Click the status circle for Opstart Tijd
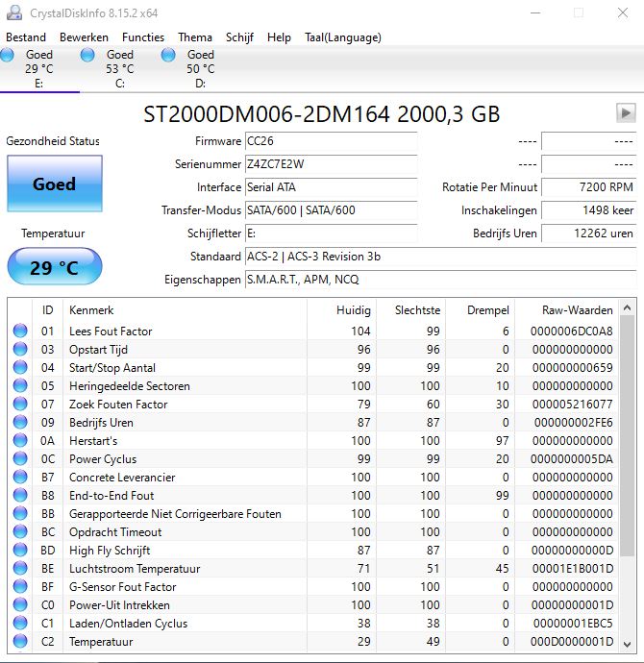The image size is (644, 663). pyautogui.click(x=20, y=349)
